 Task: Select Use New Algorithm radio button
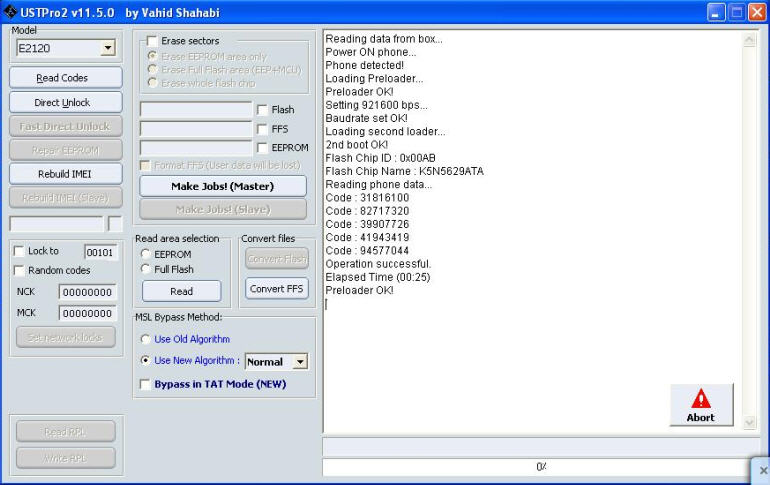(x=145, y=360)
